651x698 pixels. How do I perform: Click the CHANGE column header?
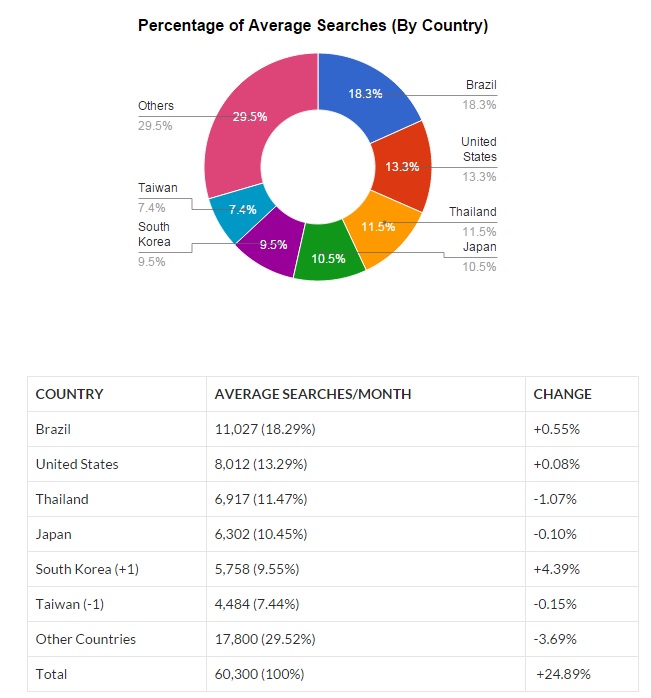point(582,394)
